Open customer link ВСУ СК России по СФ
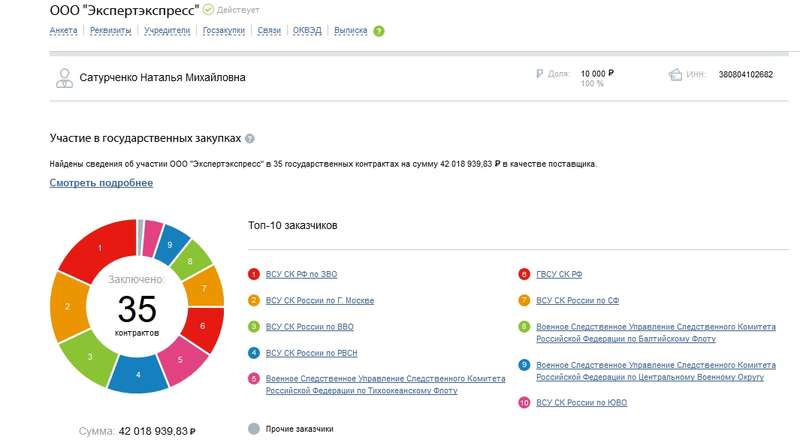Screen dimensions: 800x446 point(578,301)
